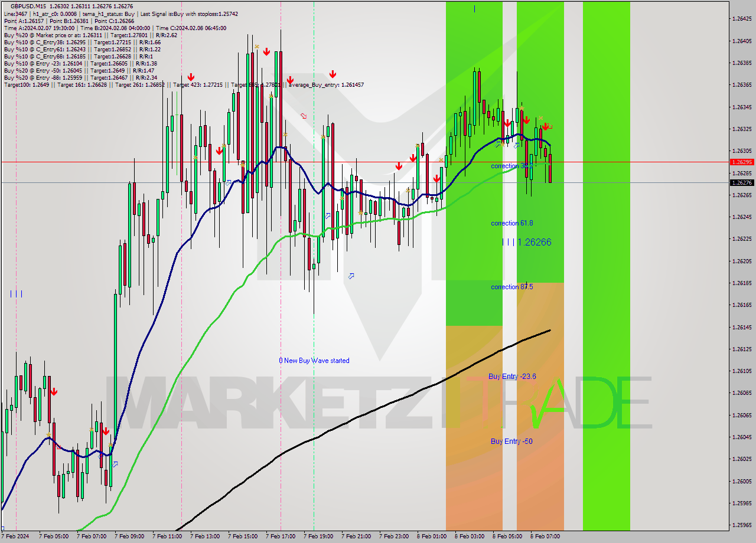Click the red 1.26295 price tag
Viewport: 756px width, 543px height.
742,162
